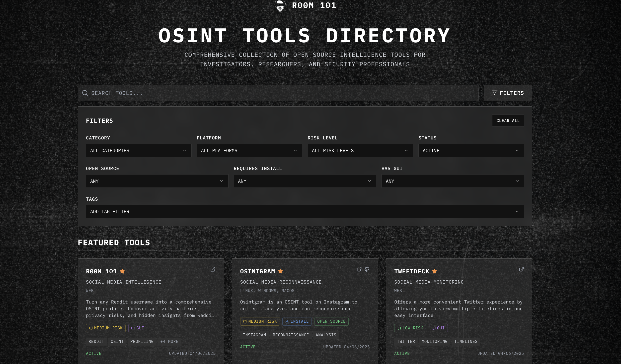Open the Add Tag Filter dropdown
This screenshot has width=621, height=364.
tap(305, 212)
